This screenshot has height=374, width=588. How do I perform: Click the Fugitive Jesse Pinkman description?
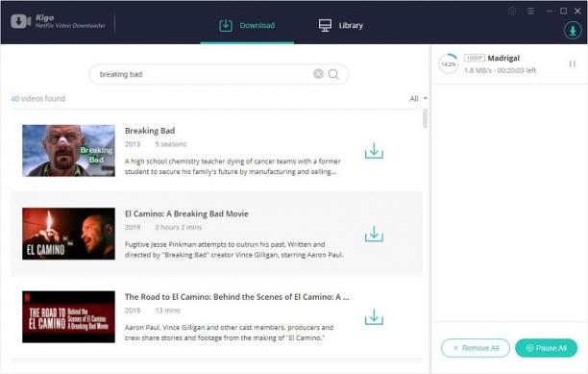[234, 249]
